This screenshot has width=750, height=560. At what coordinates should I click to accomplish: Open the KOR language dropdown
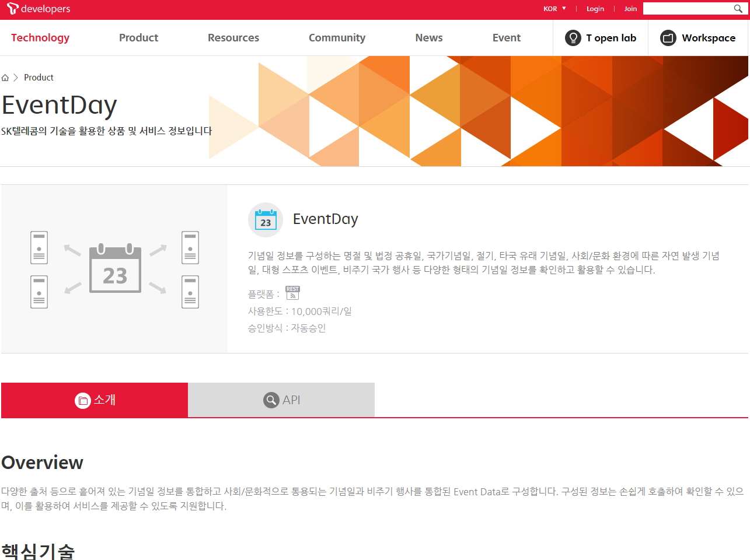(554, 9)
